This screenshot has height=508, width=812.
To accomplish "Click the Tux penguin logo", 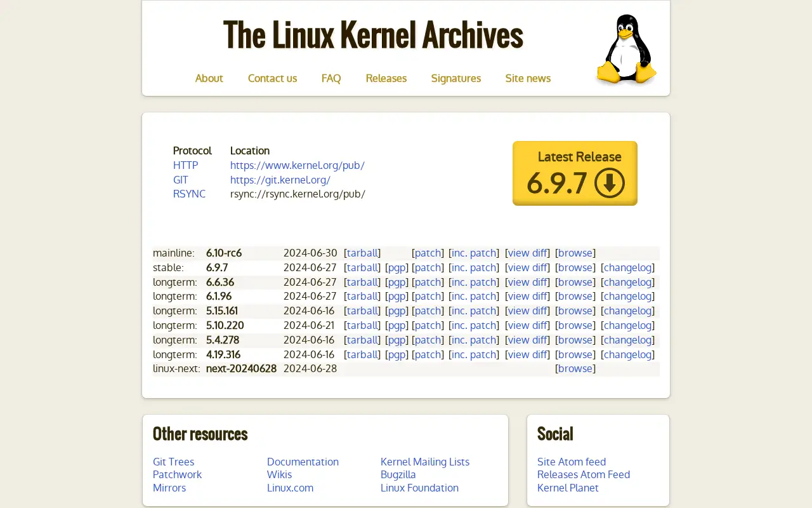I will coord(626,49).
